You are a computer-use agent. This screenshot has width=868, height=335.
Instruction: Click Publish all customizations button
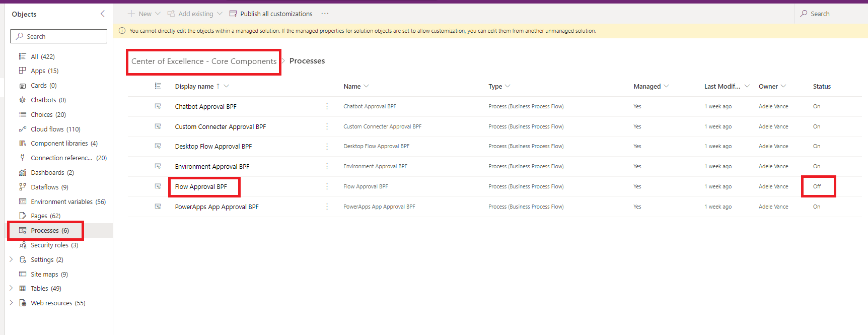click(x=271, y=14)
